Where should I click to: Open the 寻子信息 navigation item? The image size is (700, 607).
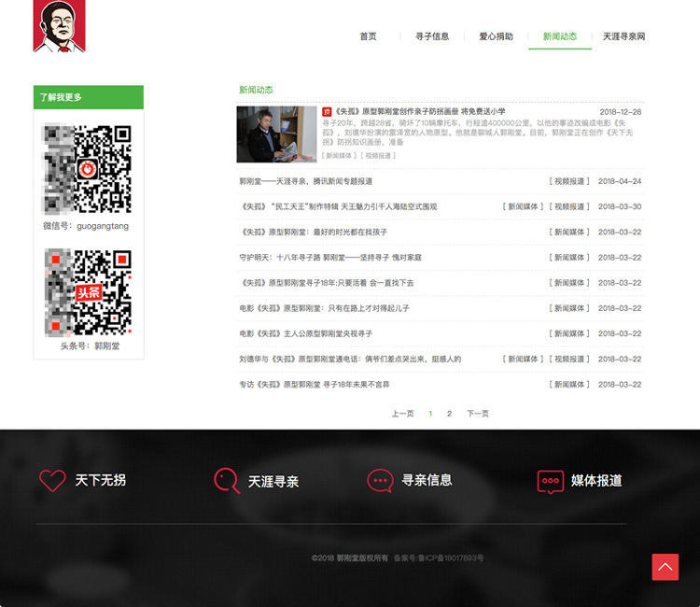(432, 36)
